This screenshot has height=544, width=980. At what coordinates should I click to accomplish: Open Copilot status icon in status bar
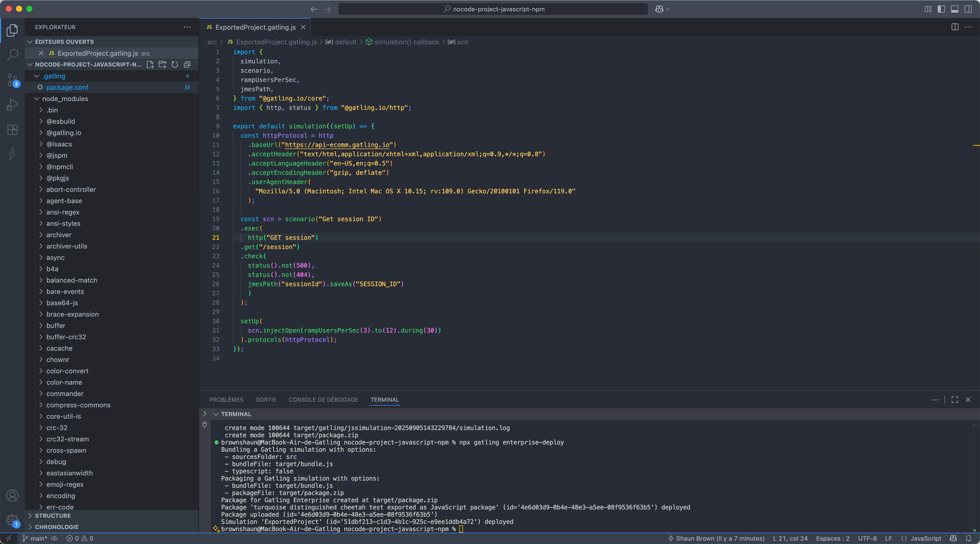click(953, 538)
